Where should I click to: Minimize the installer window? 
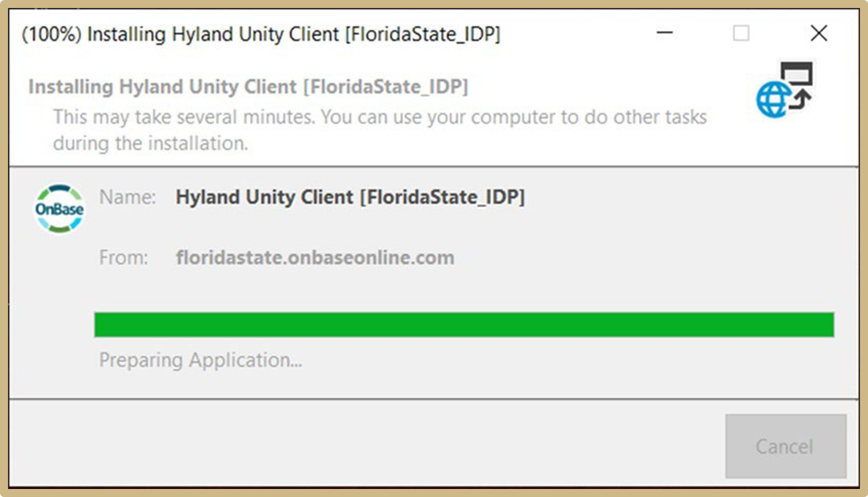(x=665, y=33)
